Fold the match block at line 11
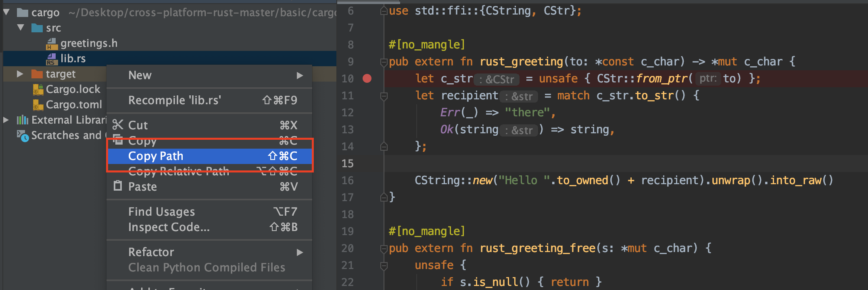The width and height of the screenshot is (868, 290). pyautogui.click(x=384, y=96)
